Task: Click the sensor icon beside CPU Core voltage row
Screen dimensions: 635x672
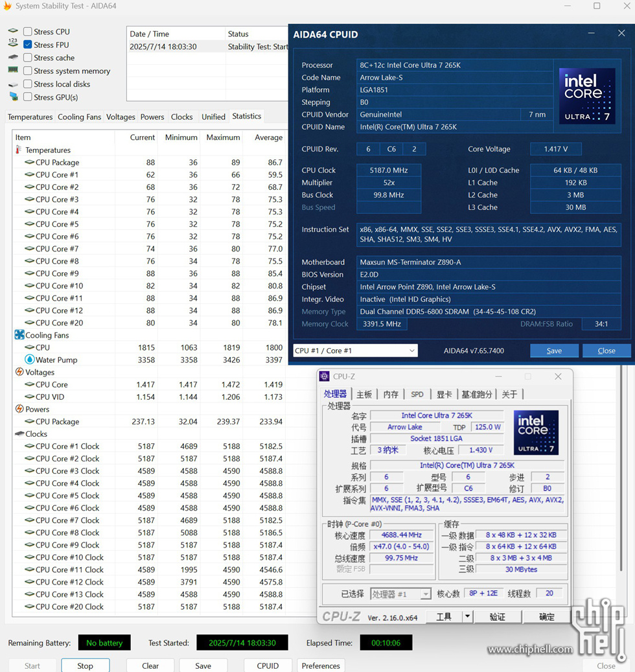Action: (x=30, y=384)
